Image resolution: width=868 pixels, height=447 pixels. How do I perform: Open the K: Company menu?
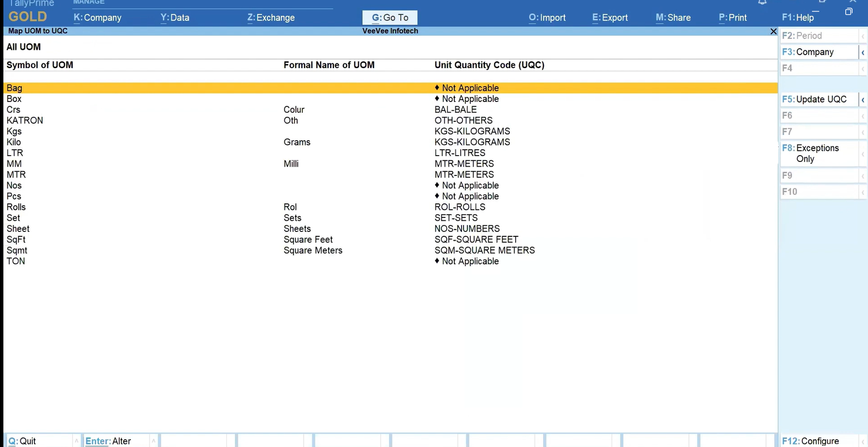98,18
